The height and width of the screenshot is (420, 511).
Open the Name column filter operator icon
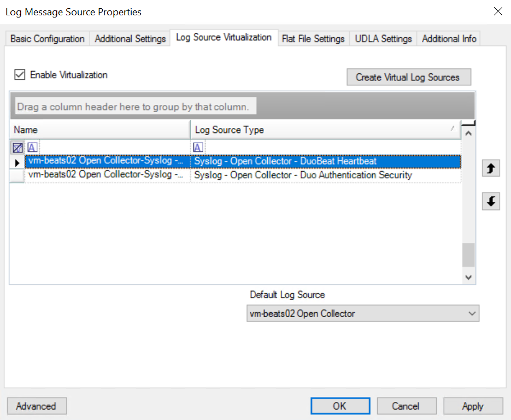click(33, 147)
